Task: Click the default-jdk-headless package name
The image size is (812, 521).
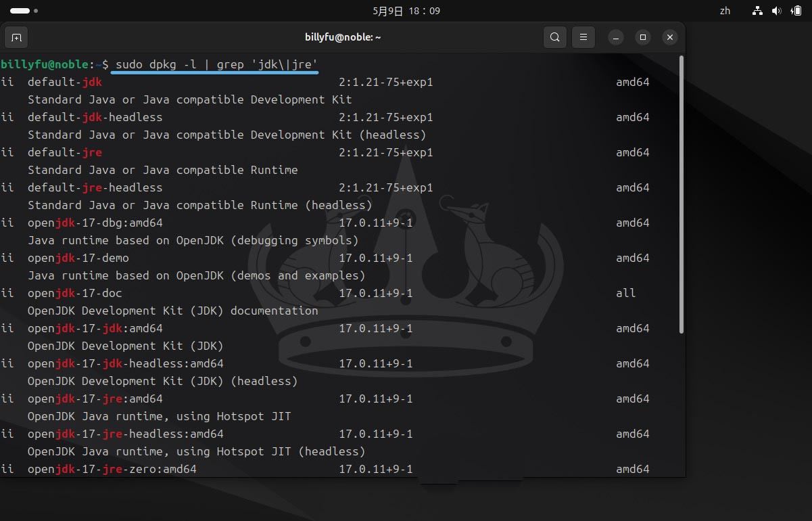Action: click(x=95, y=117)
